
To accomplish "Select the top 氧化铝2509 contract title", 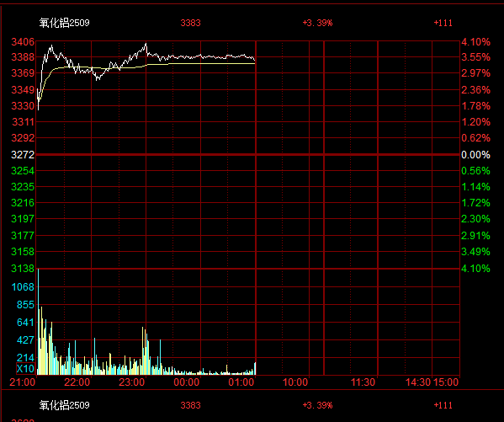I will 64,23.
